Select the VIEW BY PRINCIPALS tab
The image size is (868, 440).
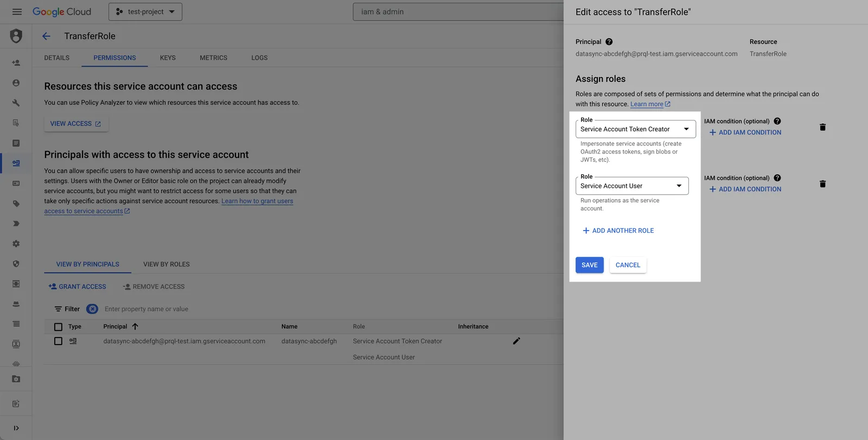[x=88, y=264]
